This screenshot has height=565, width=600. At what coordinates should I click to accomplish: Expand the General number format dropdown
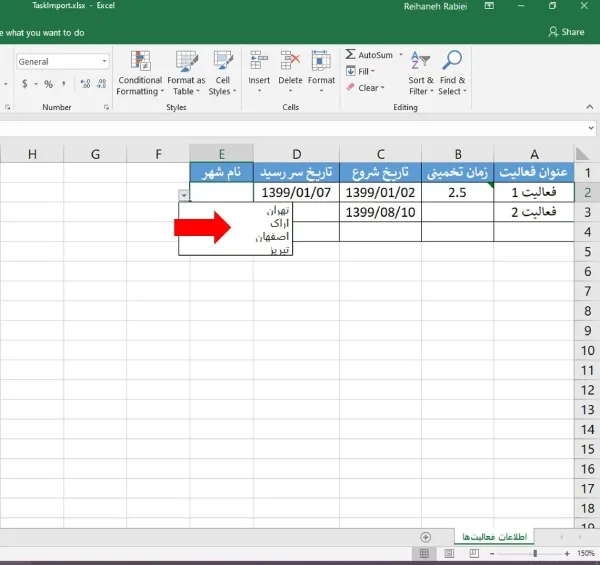(104, 62)
